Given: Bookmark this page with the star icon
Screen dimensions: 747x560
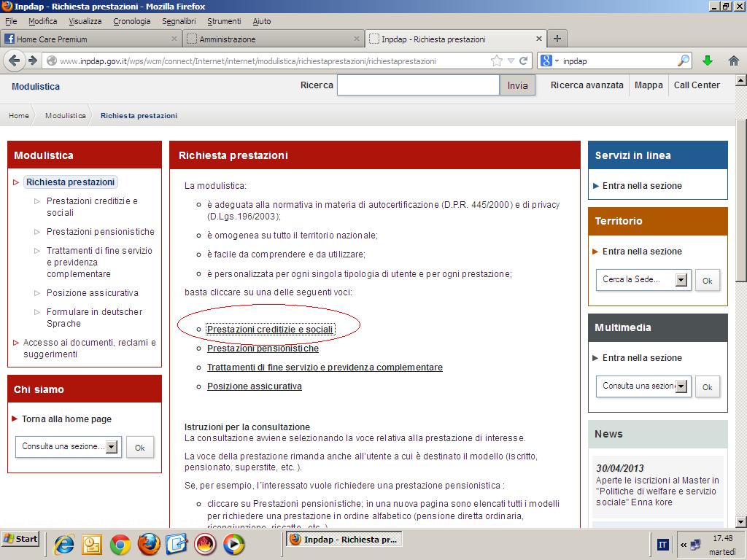Looking at the screenshot, I should [x=496, y=61].
